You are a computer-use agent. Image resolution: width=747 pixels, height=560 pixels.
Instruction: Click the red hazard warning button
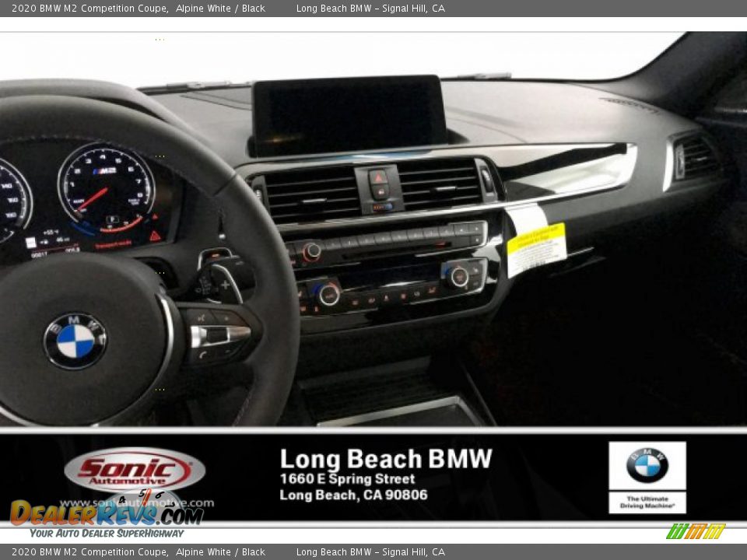point(378,177)
